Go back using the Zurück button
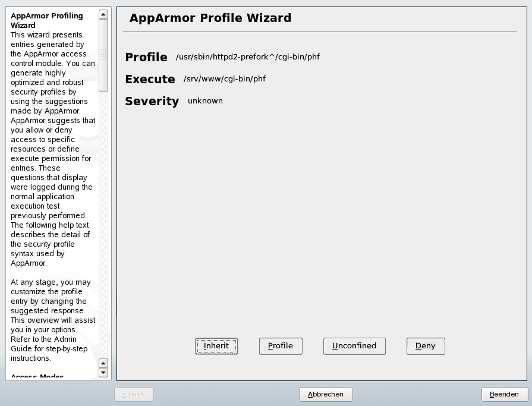The width and height of the screenshot is (532, 406). pyautogui.click(x=133, y=394)
